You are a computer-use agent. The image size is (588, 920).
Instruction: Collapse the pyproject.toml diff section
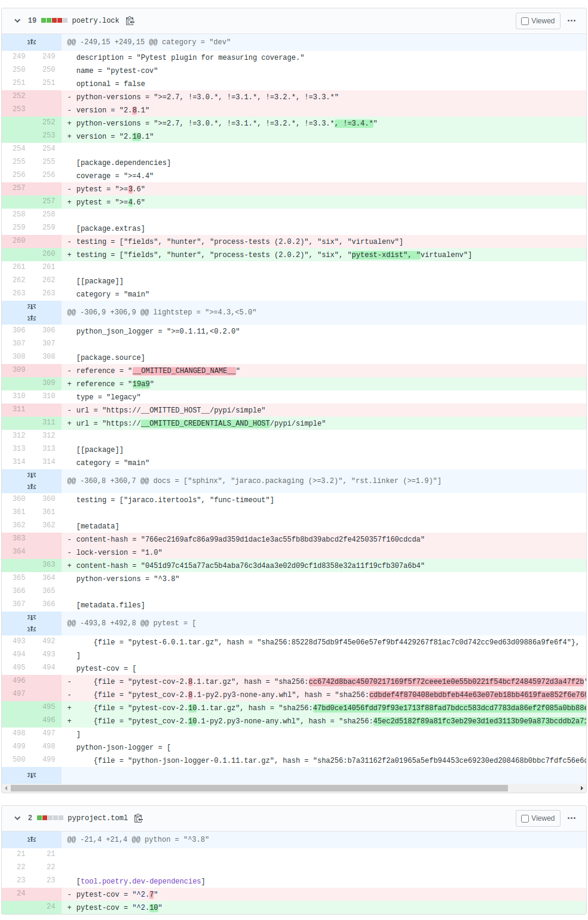(17, 818)
